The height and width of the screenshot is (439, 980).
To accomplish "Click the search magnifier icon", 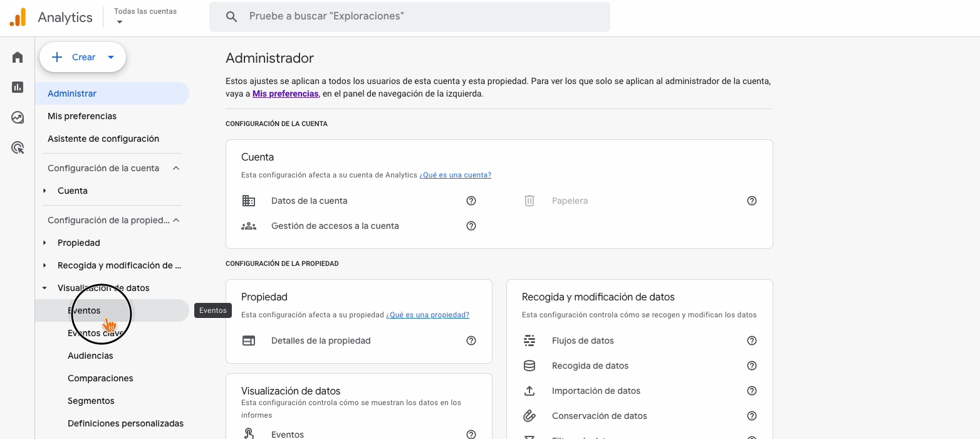I will pyautogui.click(x=231, y=17).
